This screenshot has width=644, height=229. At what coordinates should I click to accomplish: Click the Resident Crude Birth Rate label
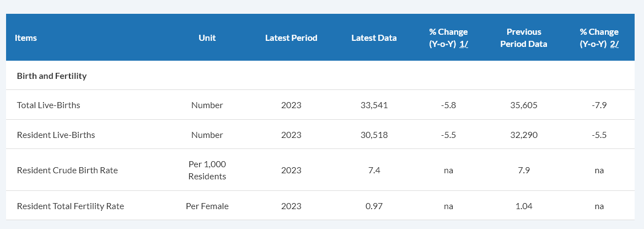click(x=67, y=170)
